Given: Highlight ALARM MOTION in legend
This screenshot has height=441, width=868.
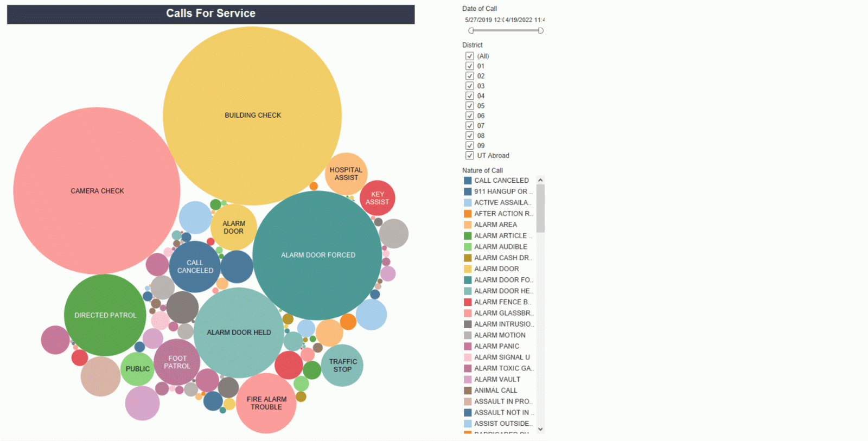Looking at the screenshot, I should (499, 335).
